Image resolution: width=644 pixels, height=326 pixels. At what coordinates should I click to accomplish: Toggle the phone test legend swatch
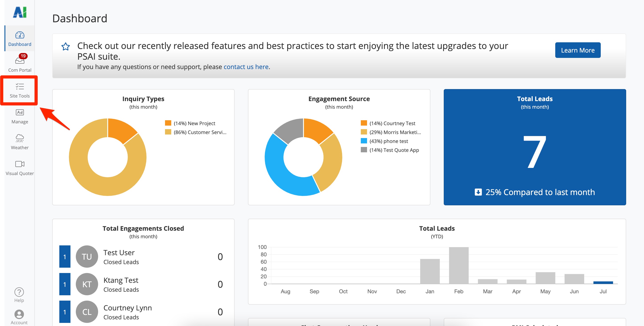click(364, 141)
